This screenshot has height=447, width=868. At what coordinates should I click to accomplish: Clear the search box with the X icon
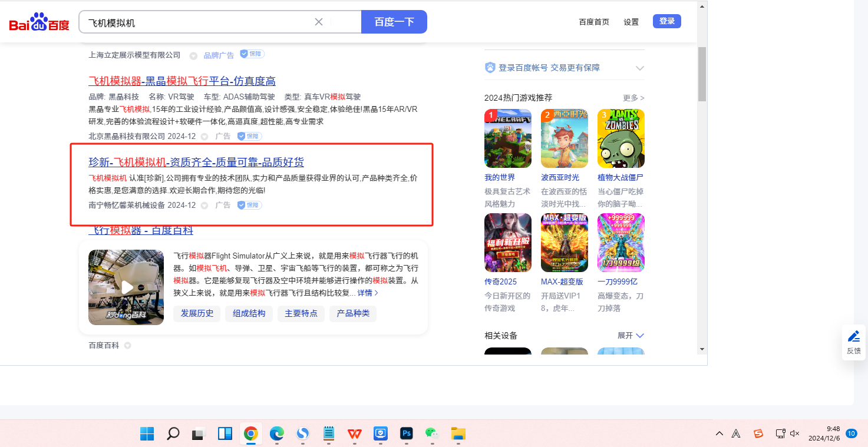[319, 22]
